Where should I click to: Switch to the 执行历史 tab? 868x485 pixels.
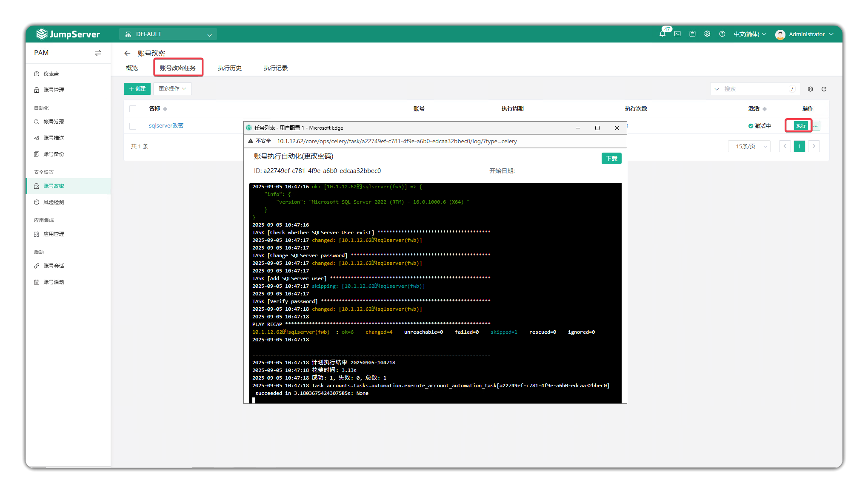[230, 68]
